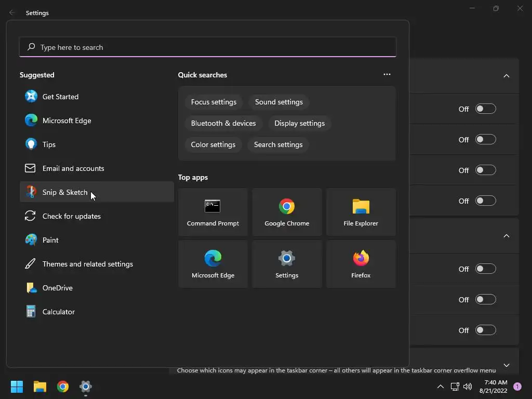This screenshot has height=399, width=532.
Task: Select Focus settings quick search
Action: pyautogui.click(x=214, y=102)
